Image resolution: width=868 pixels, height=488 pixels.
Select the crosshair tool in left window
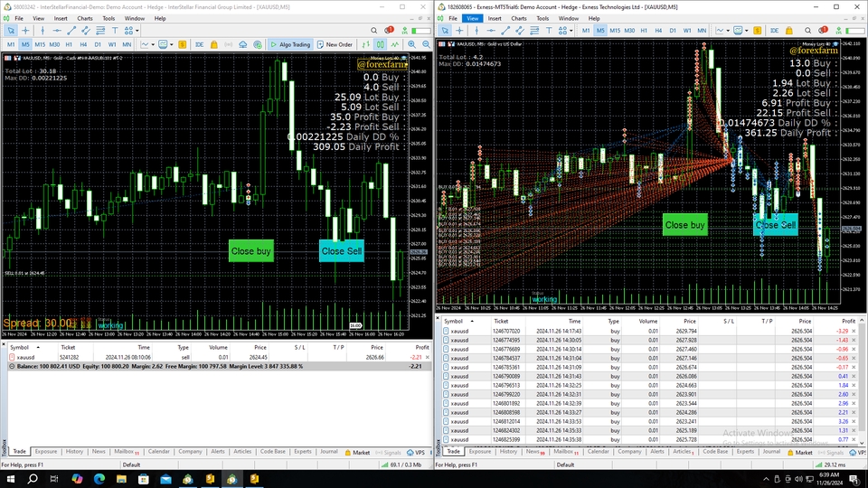point(25,31)
